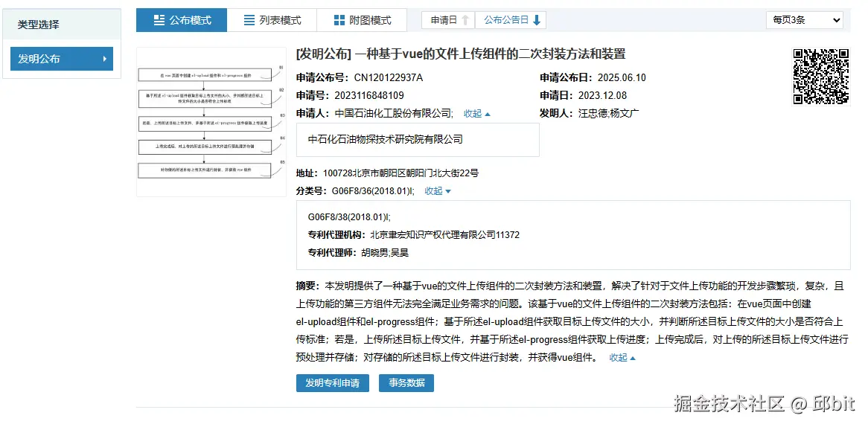
Task: Click the 类型选择 panel header
Action: [x=39, y=25]
